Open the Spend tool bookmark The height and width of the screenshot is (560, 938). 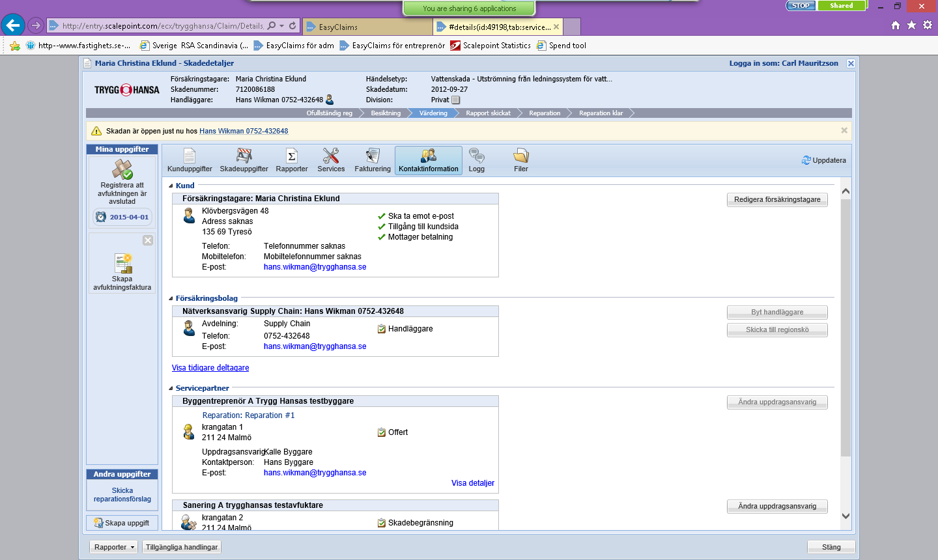pyautogui.click(x=561, y=46)
